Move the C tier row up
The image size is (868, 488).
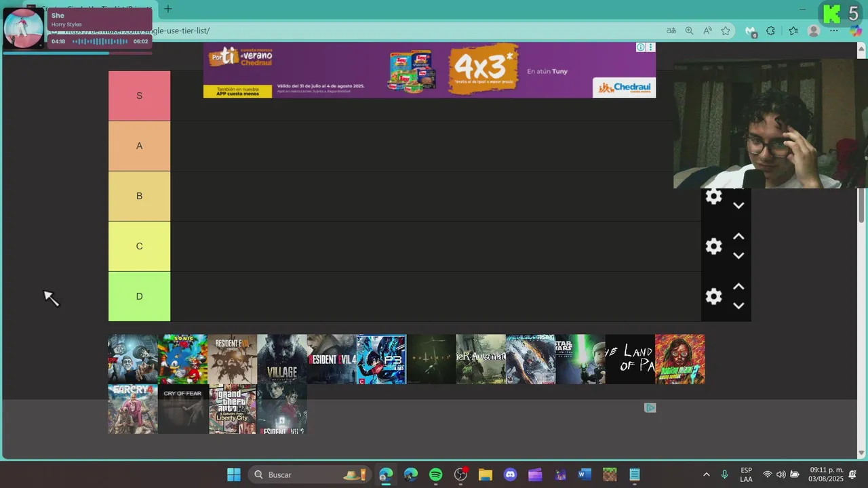point(738,237)
